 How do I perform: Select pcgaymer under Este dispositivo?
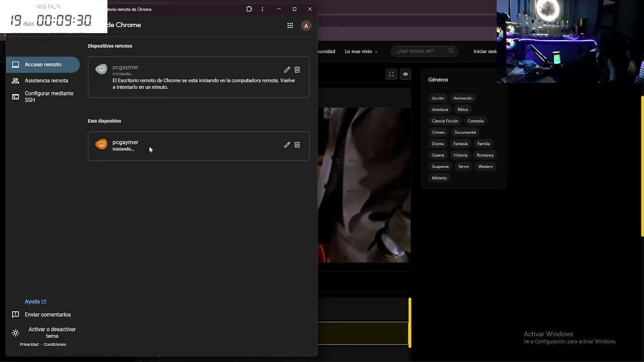pos(198,146)
